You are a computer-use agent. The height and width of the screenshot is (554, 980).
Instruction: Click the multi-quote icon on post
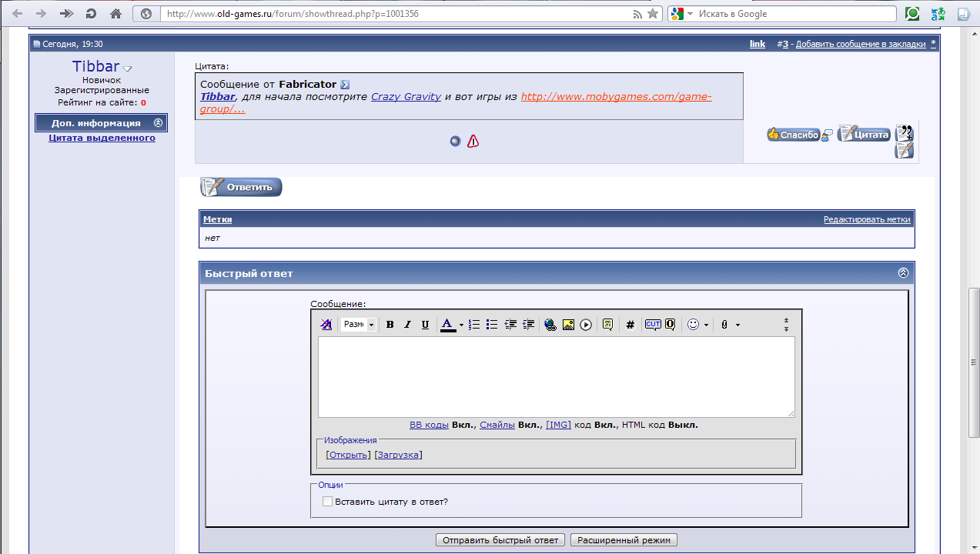coord(905,132)
